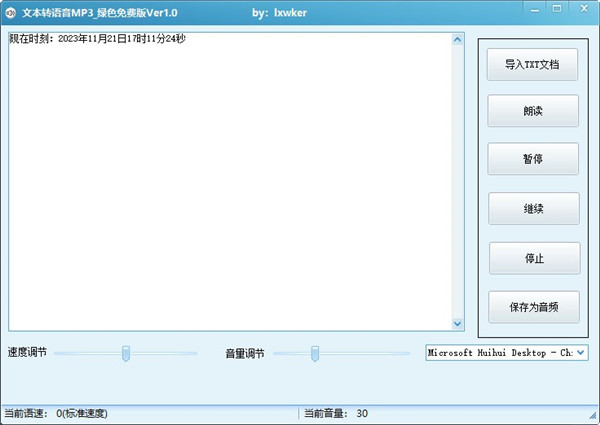This screenshot has width=600, height=425.
Task: Start reading with the 朗读 button
Action: click(533, 111)
